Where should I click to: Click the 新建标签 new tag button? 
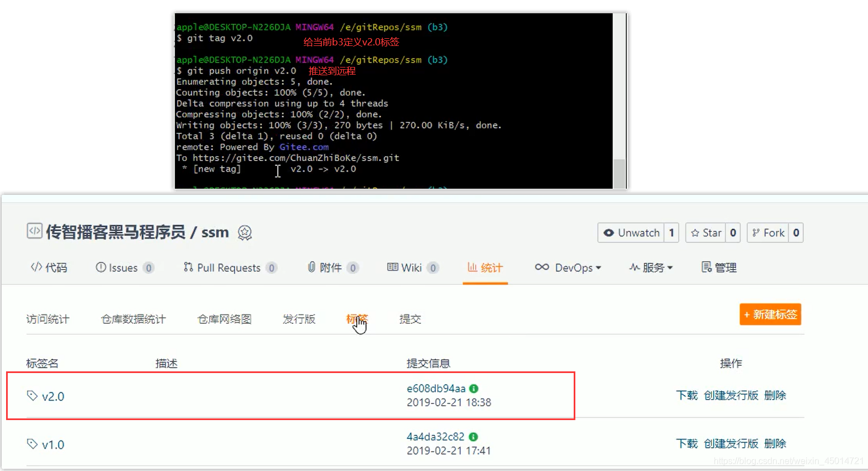pyautogui.click(x=770, y=314)
